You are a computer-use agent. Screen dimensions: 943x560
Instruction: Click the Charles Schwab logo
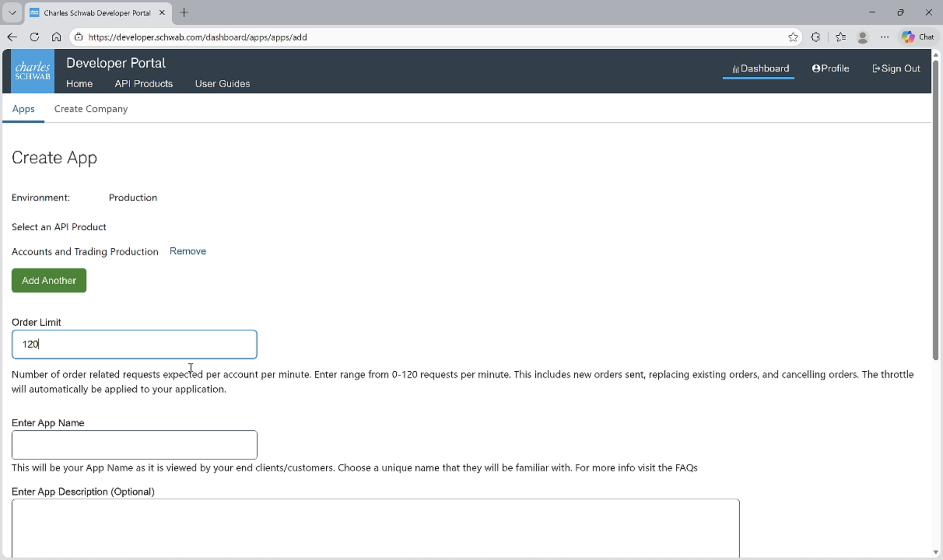click(32, 71)
